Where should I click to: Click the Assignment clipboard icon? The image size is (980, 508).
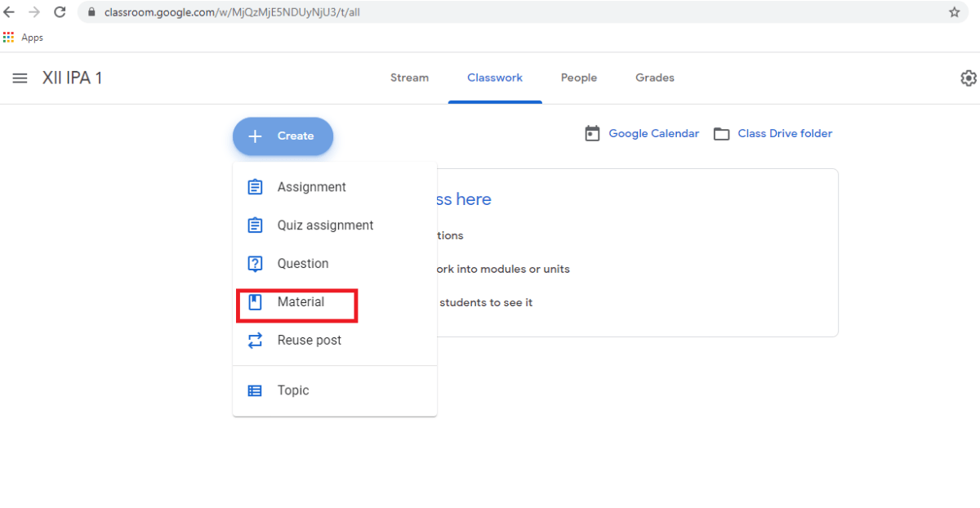point(255,186)
